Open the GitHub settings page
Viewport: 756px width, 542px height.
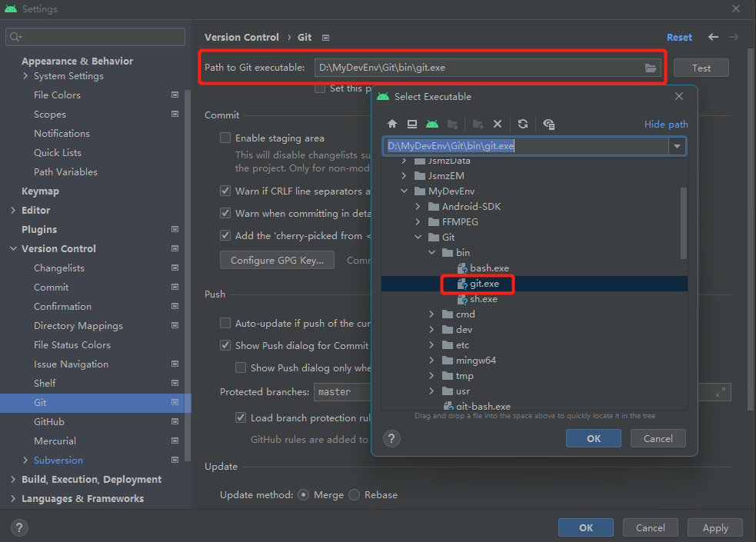[x=49, y=422]
